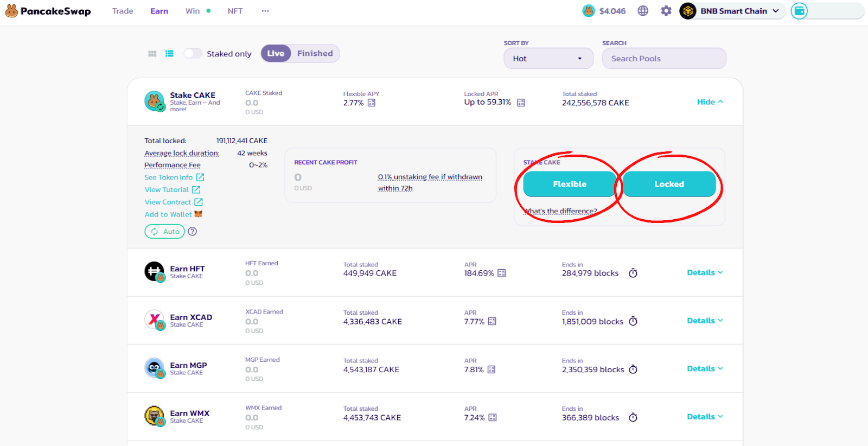
Task: Open View Tutorial link
Action: click(173, 190)
